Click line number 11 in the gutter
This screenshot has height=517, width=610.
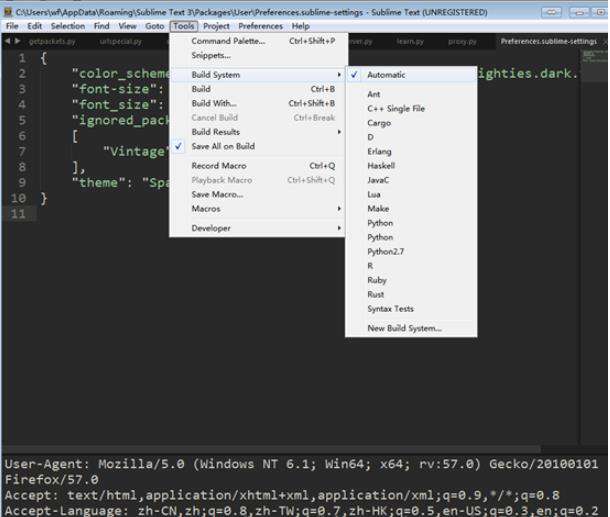18,214
